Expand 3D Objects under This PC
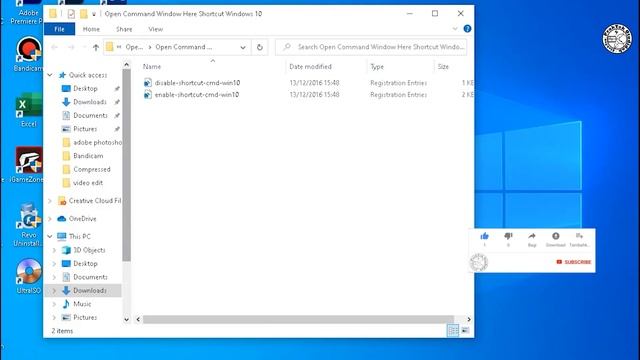This screenshot has height=360, width=640. 54,250
